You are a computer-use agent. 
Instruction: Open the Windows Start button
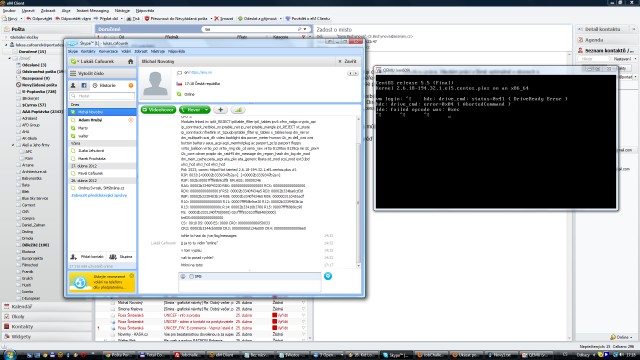tap(9, 355)
